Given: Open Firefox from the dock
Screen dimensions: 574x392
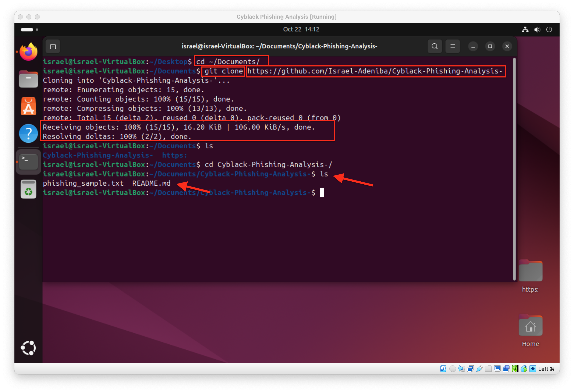Looking at the screenshot, I should pyautogui.click(x=28, y=52).
